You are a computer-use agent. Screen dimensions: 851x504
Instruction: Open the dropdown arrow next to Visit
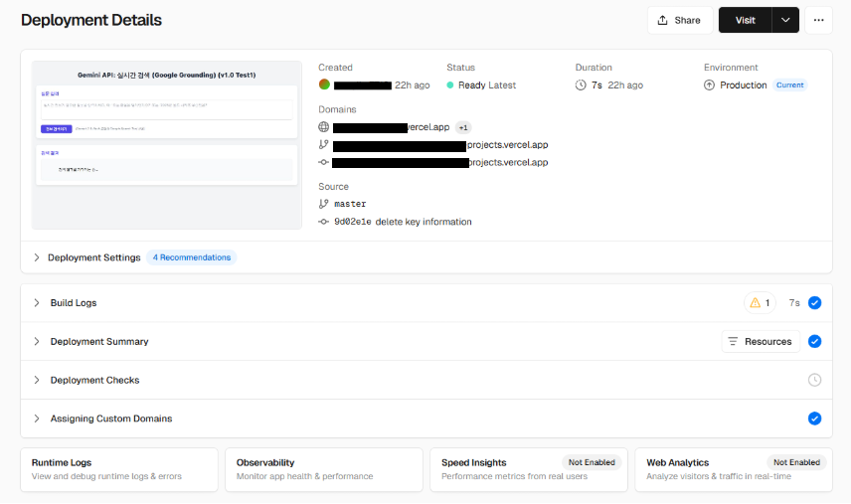[785, 20]
